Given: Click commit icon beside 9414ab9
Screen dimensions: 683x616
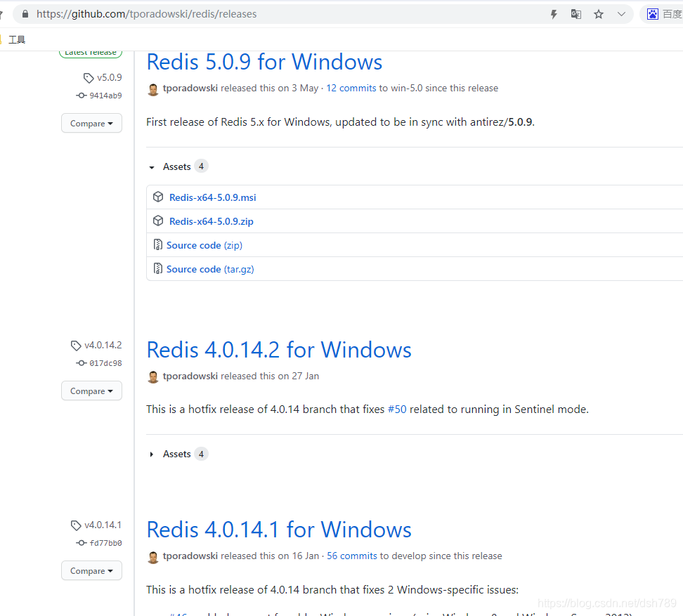Looking at the screenshot, I should [x=81, y=96].
